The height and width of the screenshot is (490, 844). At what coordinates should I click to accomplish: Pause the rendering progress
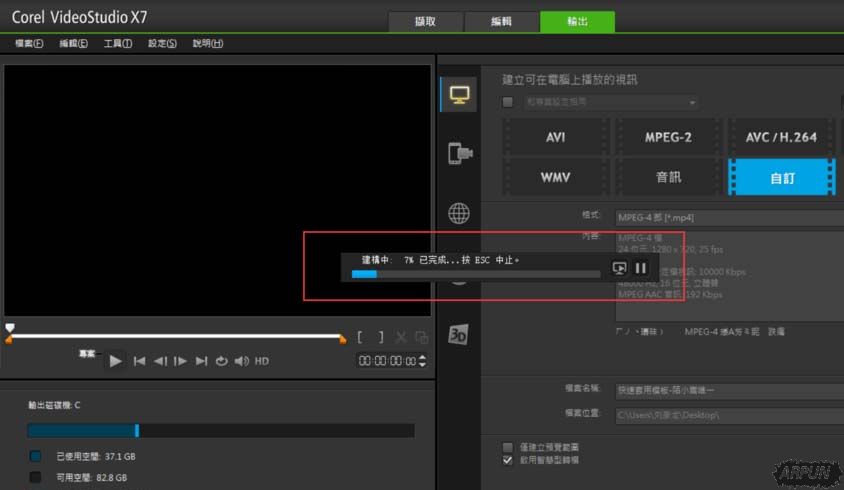coord(641,268)
